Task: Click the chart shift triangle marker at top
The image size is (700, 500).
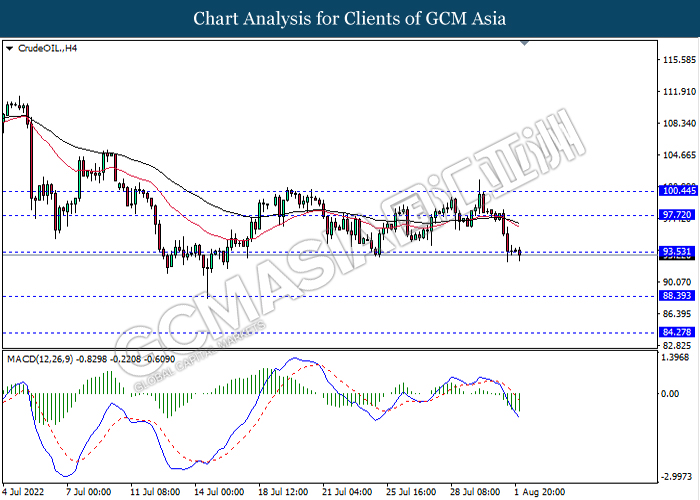Action: (525, 43)
